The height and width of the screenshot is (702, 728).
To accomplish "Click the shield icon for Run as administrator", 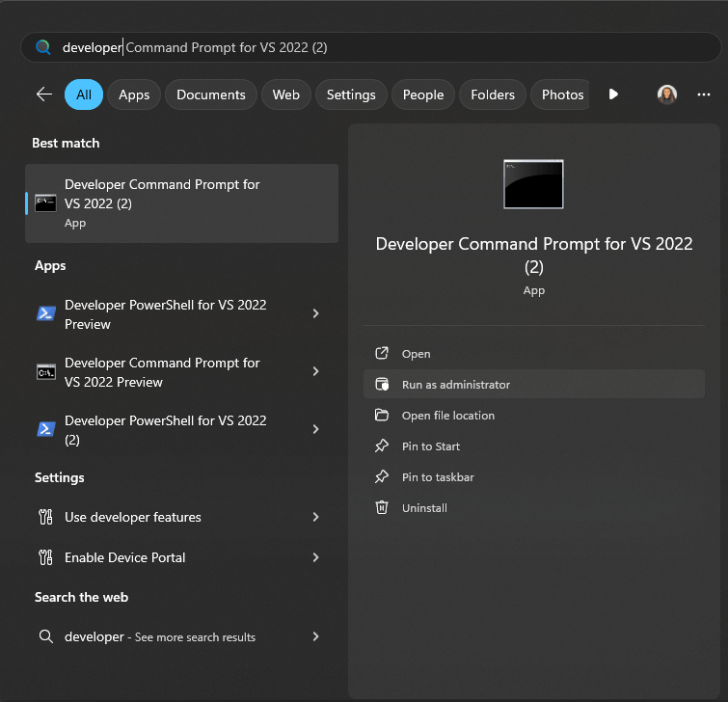I will tap(382, 385).
